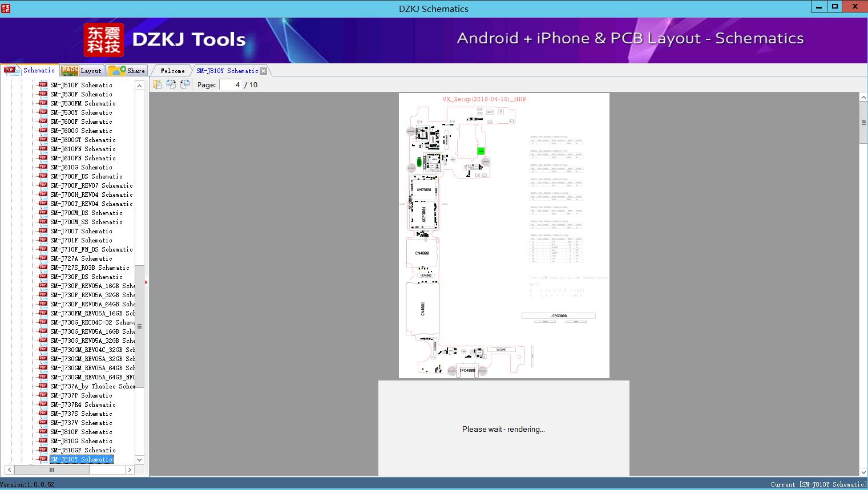Open SM-J727A Schematic in tree

pos(81,258)
